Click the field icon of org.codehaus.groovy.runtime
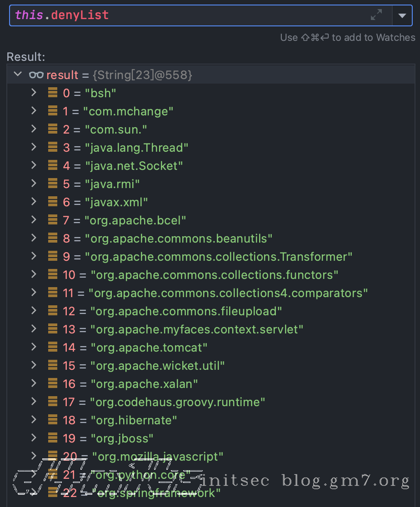Image resolution: width=420 pixels, height=507 pixels. click(x=53, y=402)
